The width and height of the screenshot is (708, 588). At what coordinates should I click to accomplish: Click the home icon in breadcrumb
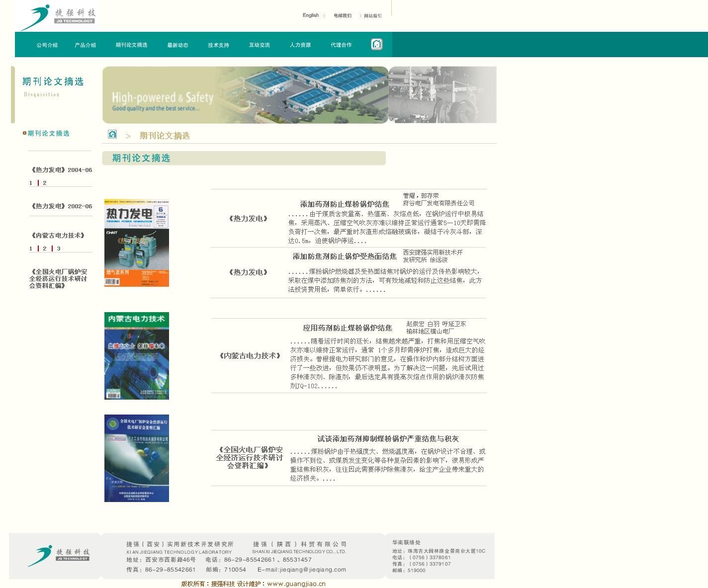(112, 135)
